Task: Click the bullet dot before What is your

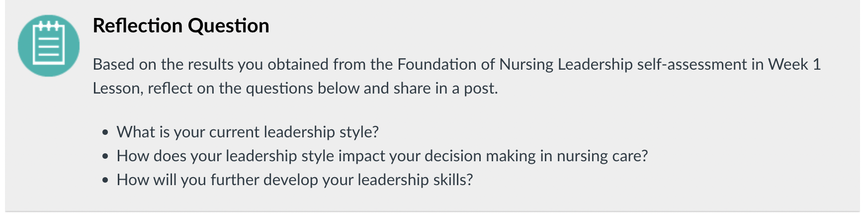Action: tap(105, 133)
